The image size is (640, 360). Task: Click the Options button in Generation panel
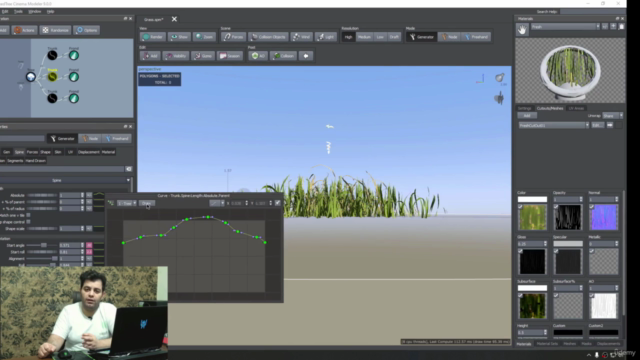point(87,30)
